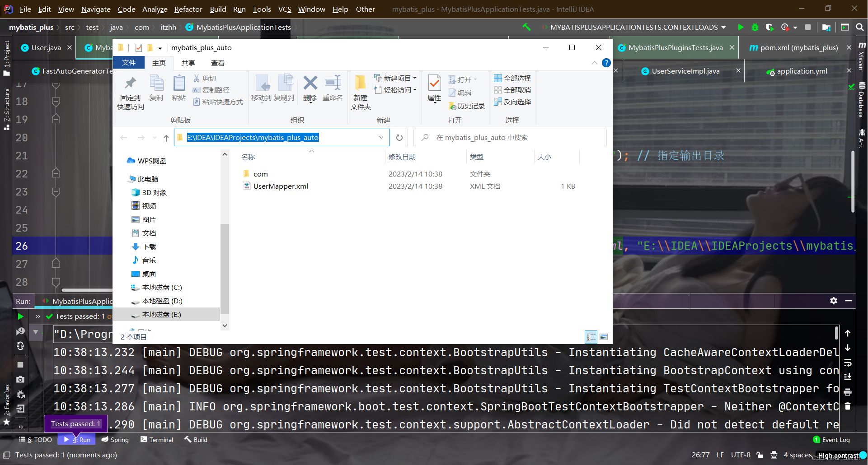Toggle Maven tool window stripe
This screenshot has width=868, height=465.
tap(862, 56)
